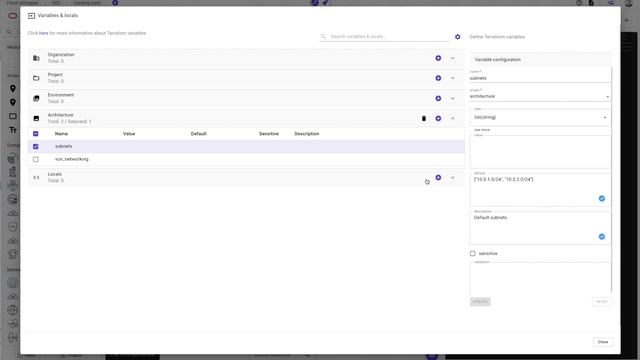Click the 'Variable configuration' panel heading
This screenshot has height=360, width=640.
point(498,60)
